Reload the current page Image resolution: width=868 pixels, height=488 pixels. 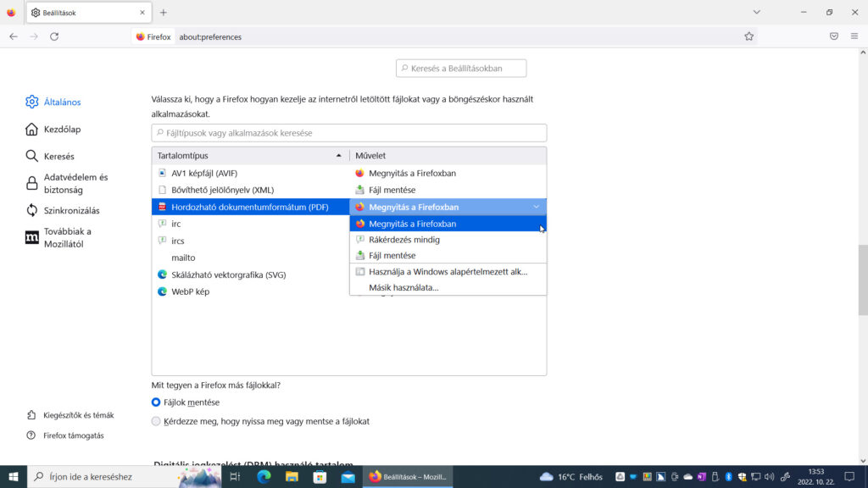54,36
